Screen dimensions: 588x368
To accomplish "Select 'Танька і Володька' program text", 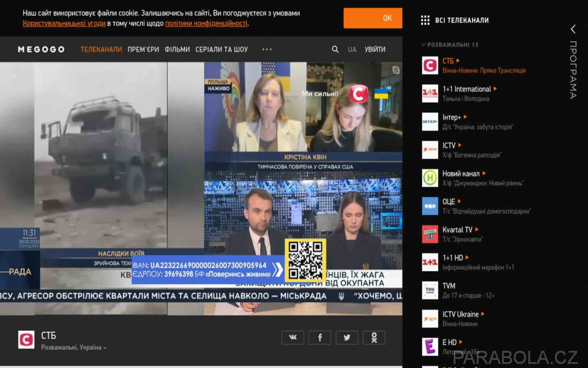I will coord(466,99).
